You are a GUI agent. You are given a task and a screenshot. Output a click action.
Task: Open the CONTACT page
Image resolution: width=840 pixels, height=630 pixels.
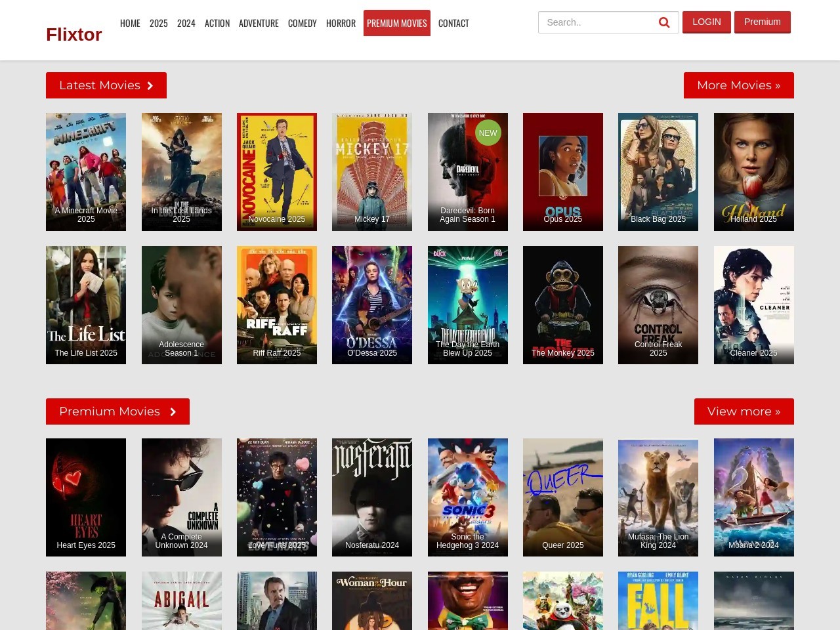[x=453, y=23]
